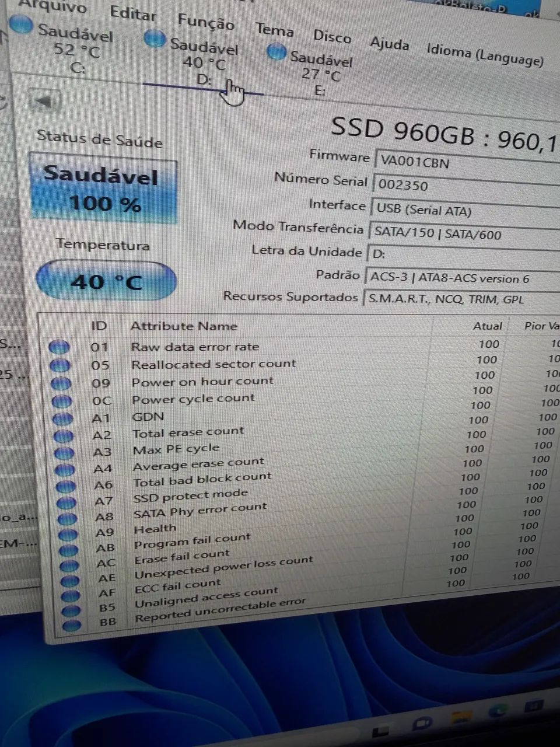
Task: Select the 'Reported uncorrectable error' attribute name
Action: [220, 610]
